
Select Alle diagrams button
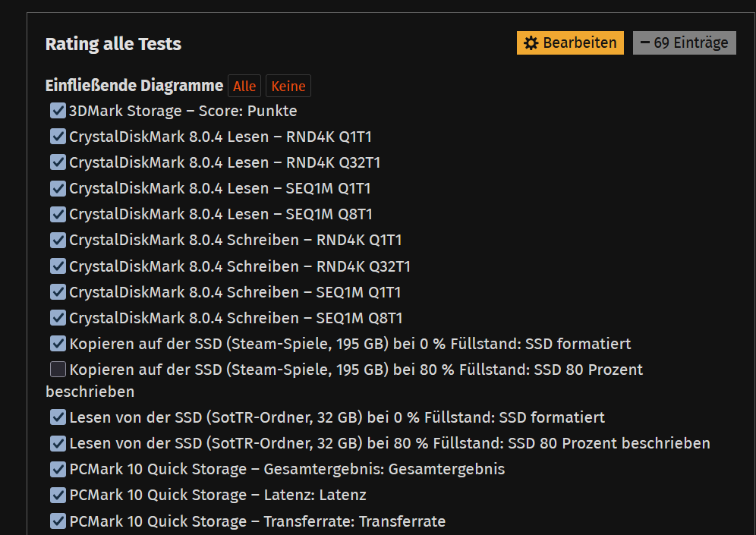244,87
